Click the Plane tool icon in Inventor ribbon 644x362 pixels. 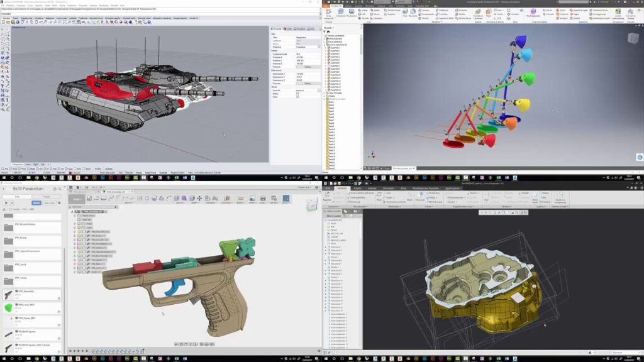point(488,13)
